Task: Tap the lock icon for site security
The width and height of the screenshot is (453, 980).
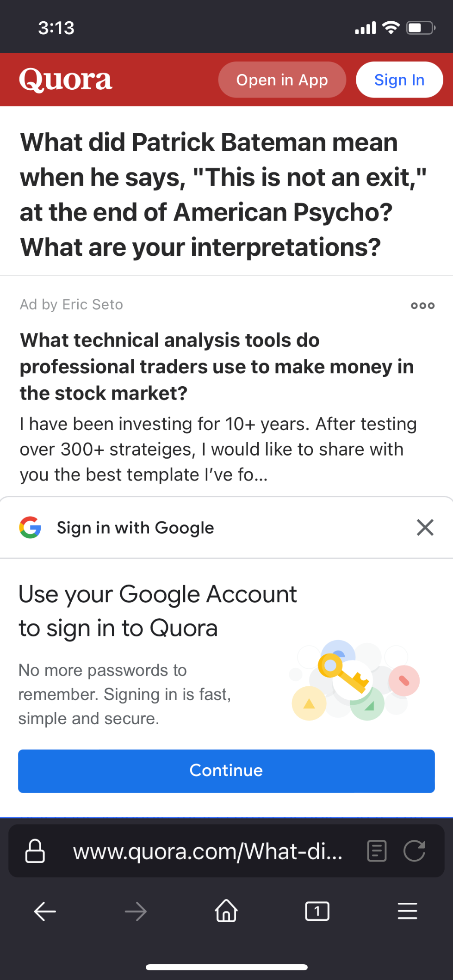Action: point(35,851)
